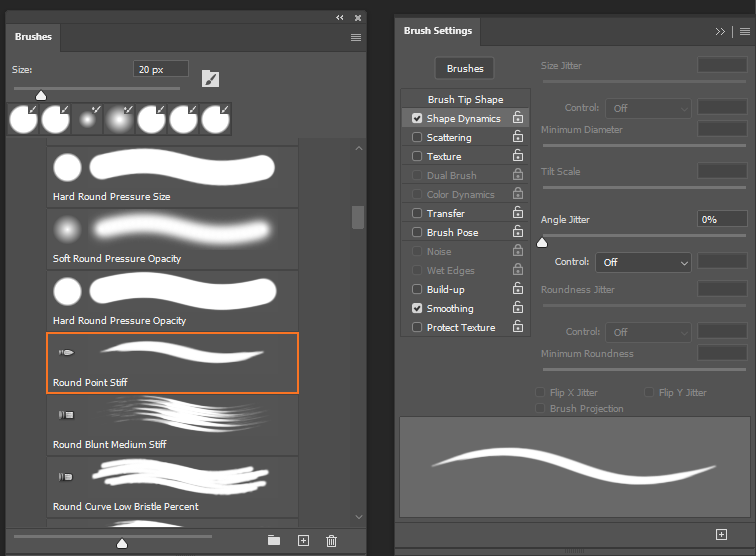The height and width of the screenshot is (556, 756).
Task: Toggle lock for Shape Dynamics
Action: pyautogui.click(x=518, y=117)
